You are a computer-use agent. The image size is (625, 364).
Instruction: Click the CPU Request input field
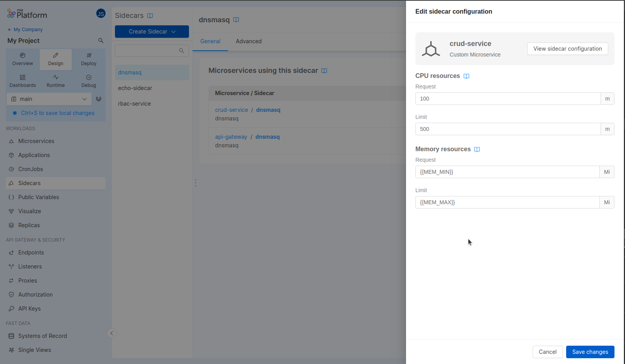pyautogui.click(x=508, y=99)
